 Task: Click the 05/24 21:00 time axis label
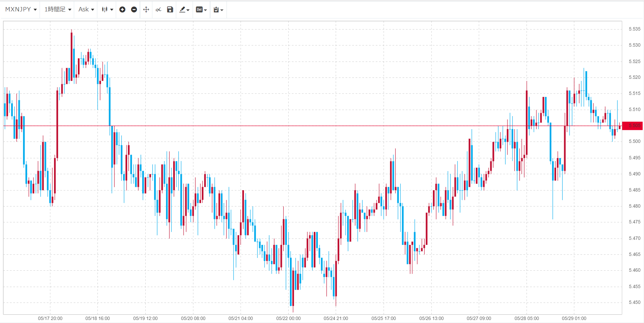[x=336, y=319]
